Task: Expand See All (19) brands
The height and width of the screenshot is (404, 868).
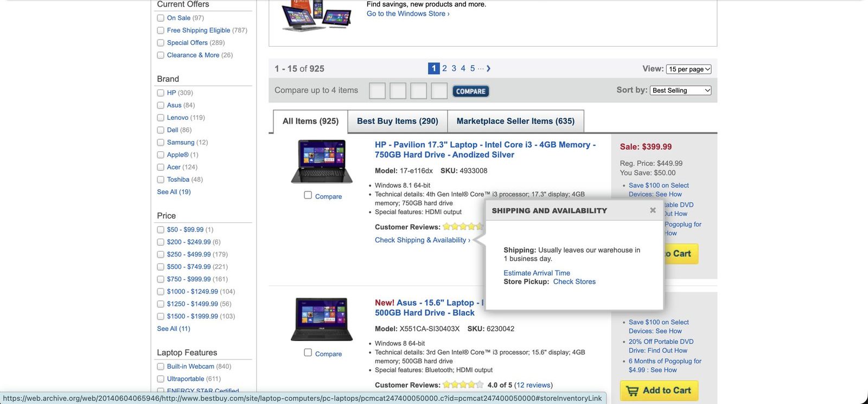Action: tap(174, 192)
